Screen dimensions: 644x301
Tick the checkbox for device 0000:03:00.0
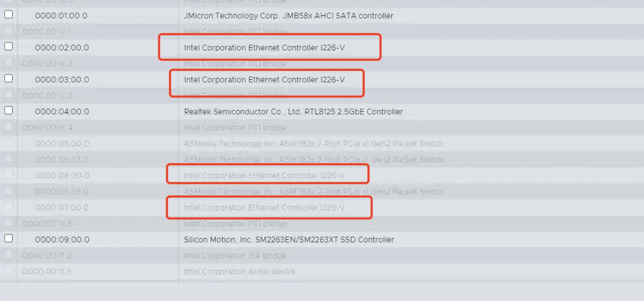(9, 79)
